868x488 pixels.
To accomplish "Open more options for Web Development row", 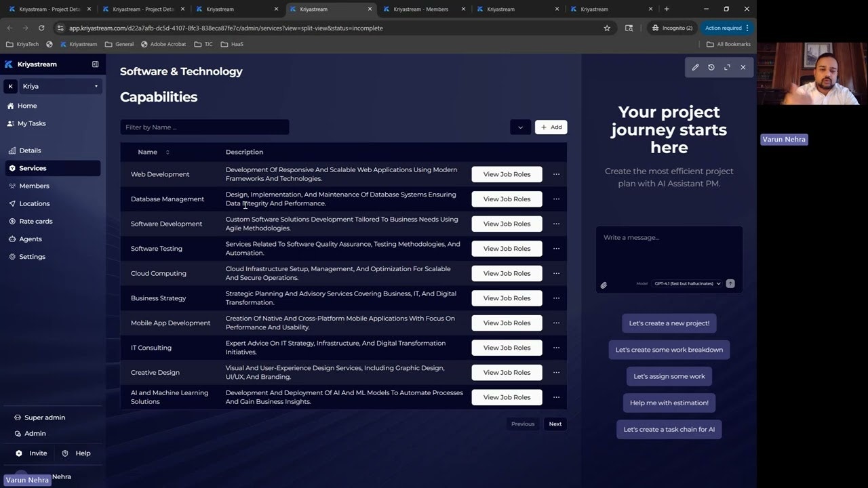I will tap(556, 174).
